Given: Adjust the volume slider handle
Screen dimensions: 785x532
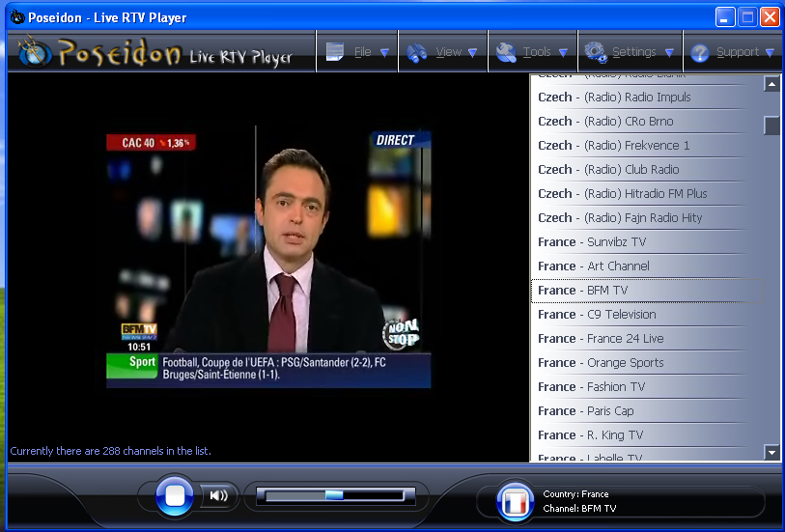Looking at the screenshot, I should click(x=334, y=495).
